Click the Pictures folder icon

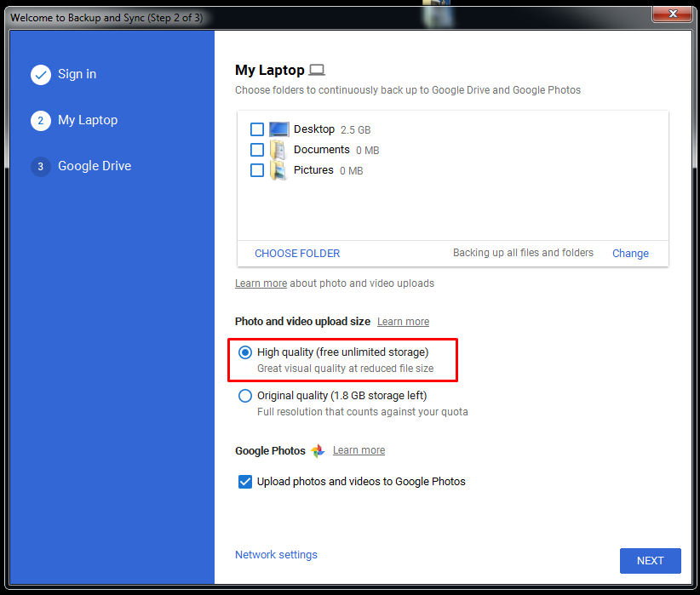point(278,170)
